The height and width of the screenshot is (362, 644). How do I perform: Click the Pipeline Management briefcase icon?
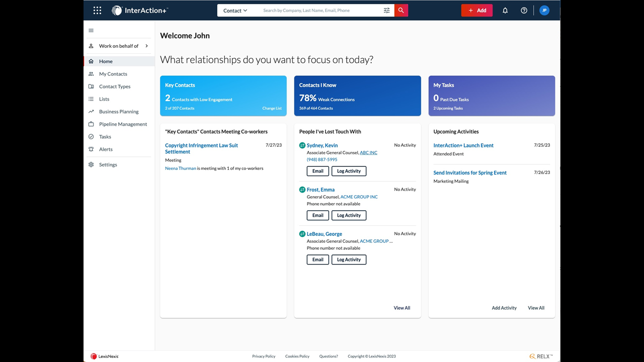(91, 124)
